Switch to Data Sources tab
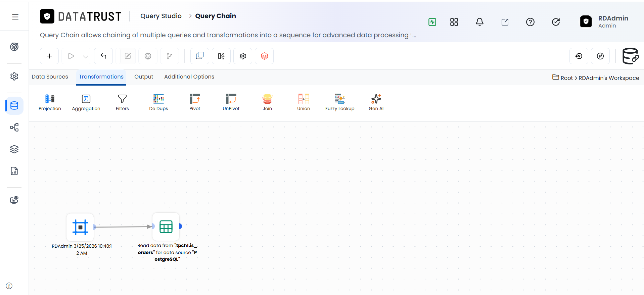 tap(50, 77)
